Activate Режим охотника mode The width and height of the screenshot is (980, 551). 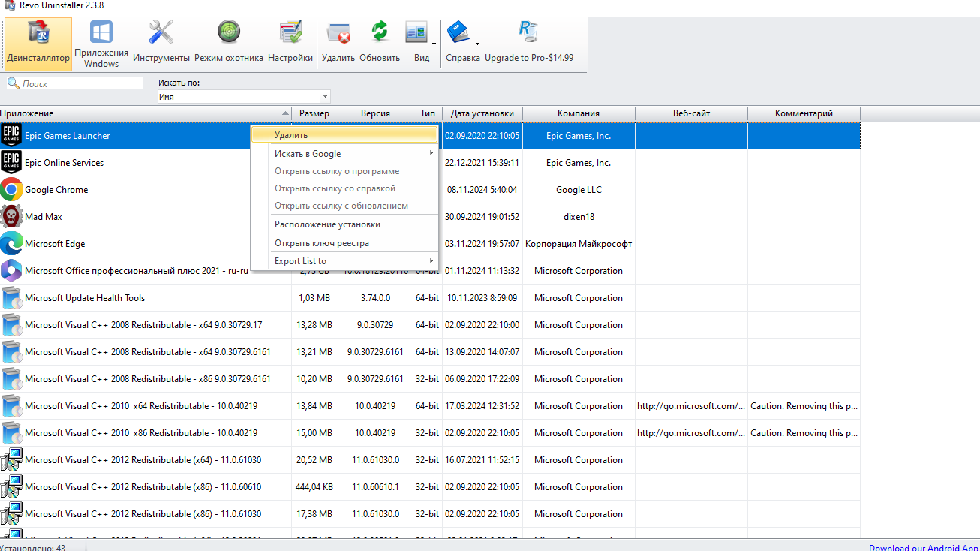(x=229, y=44)
